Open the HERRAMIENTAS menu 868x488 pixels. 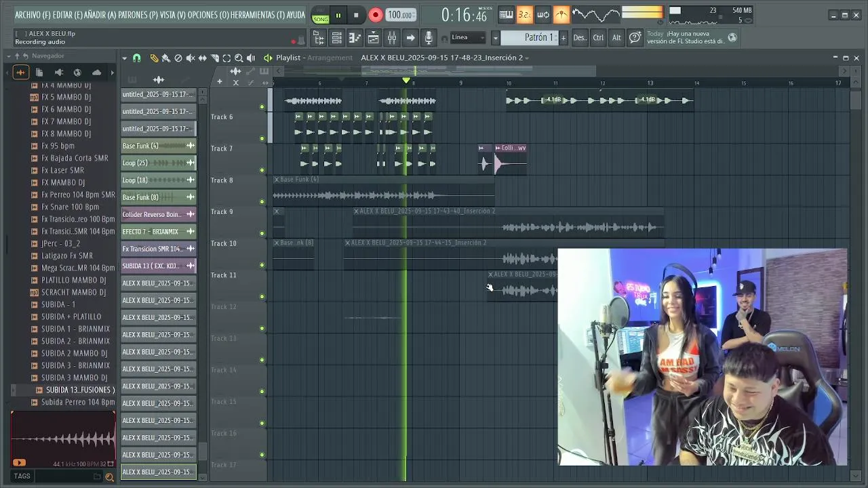[x=258, y=15]
